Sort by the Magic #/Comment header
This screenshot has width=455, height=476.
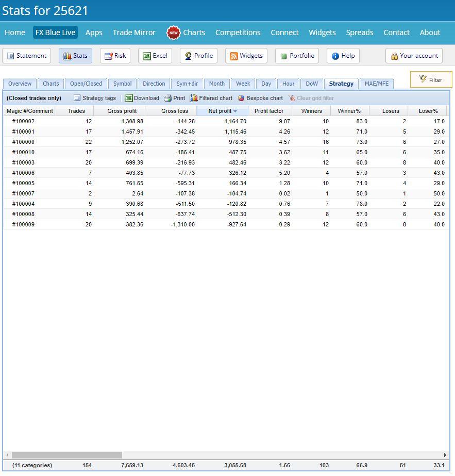pos(30,111)
